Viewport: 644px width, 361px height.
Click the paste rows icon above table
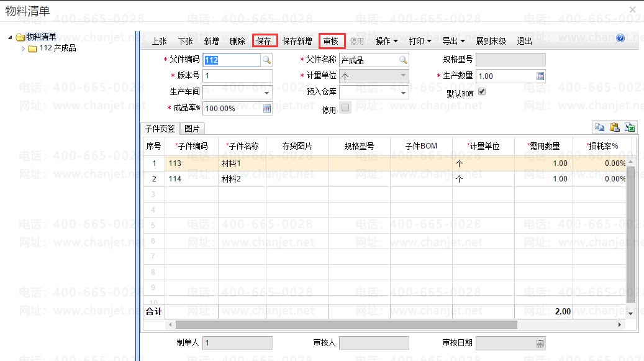pyautogui.click(x=614, y=127)
